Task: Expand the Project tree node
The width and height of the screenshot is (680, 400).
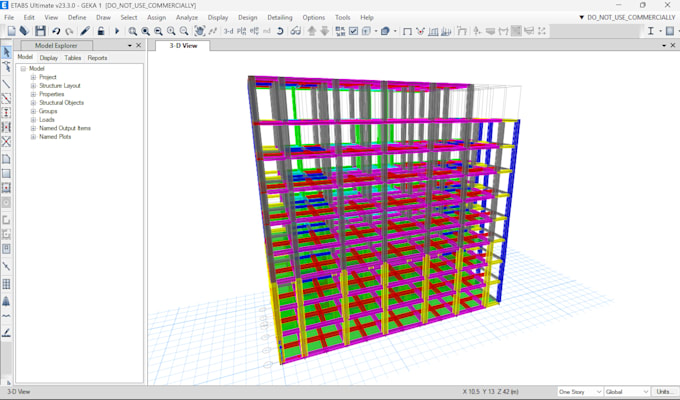Action: (x=33, y=77)
